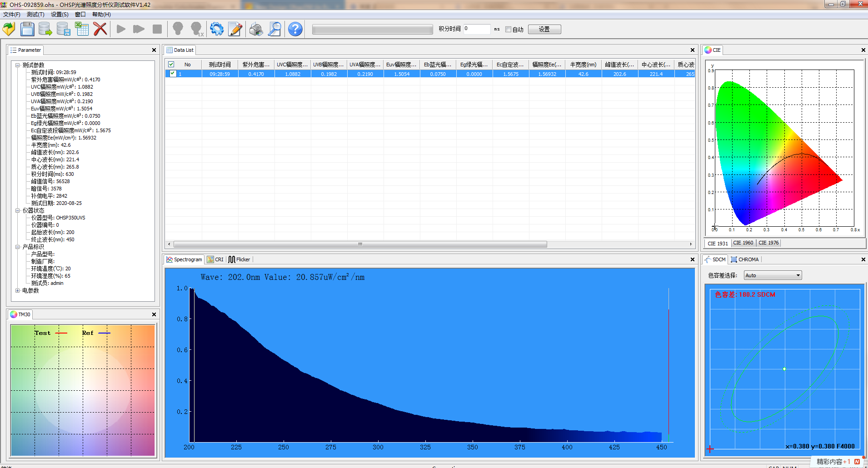
Task: Click the light bulb icon
Action: click(178, 29)
